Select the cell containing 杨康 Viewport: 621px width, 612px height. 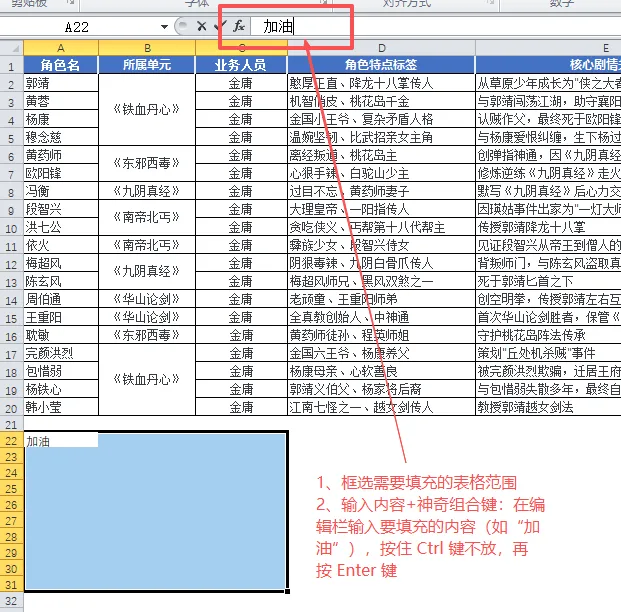click(61, 119)
